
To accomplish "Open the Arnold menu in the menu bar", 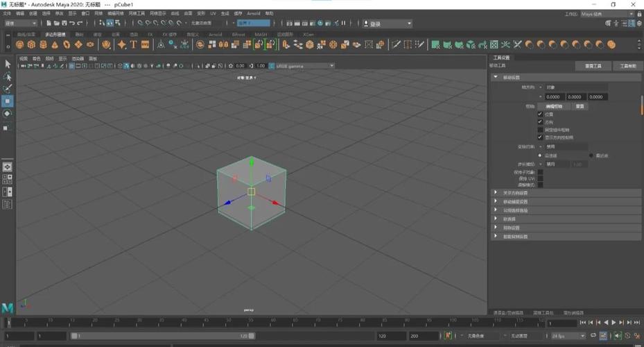I will [253, 13].
